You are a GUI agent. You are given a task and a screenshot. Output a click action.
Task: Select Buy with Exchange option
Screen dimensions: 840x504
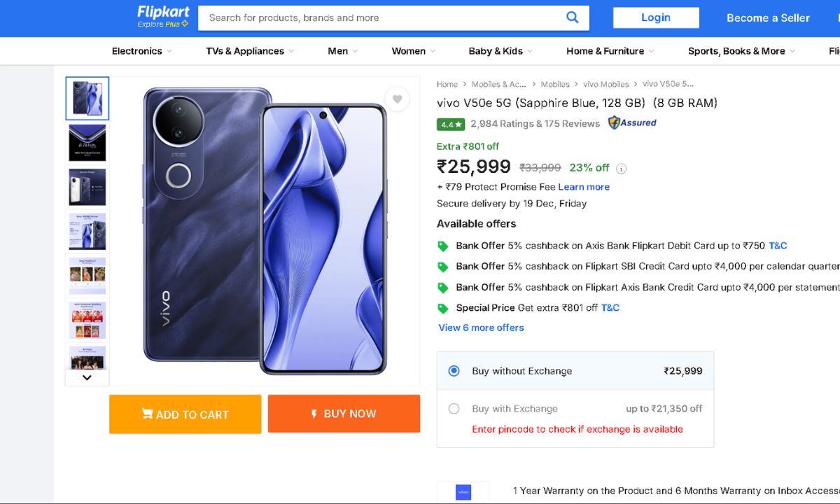tap(454, 409)
